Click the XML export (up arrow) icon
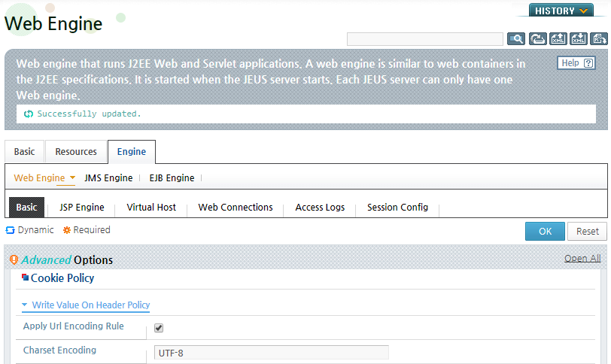The height and width of the screenshot is (364, 611). 558,39
